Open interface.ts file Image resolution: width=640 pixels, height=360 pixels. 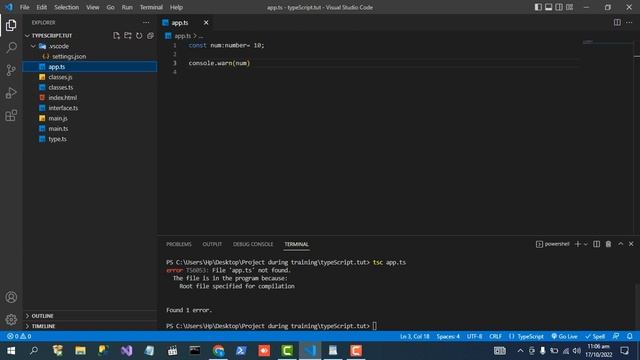click(x=89, y=108)
